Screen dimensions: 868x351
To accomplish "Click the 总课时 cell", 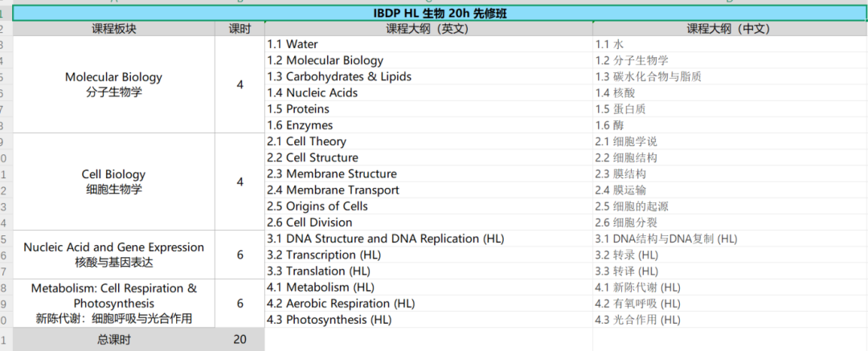I will [113, 340].
